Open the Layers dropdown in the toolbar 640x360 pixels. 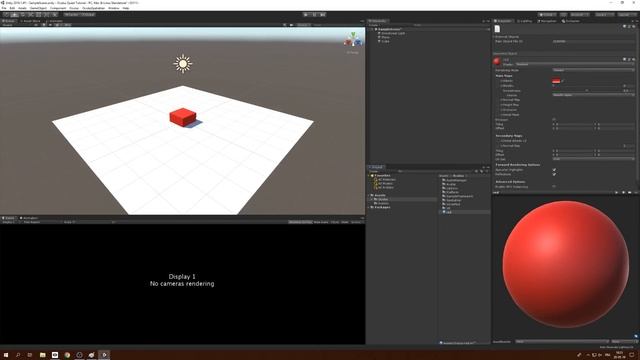coord(604,14)
